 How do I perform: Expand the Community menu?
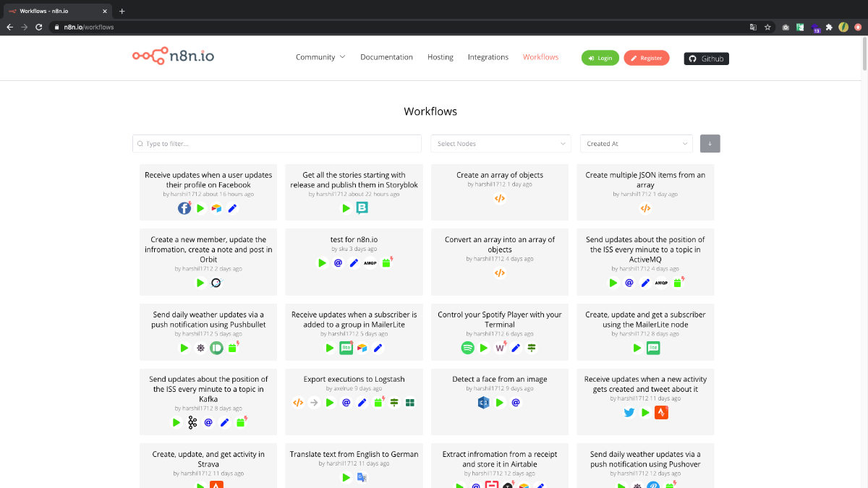point(320,57)
